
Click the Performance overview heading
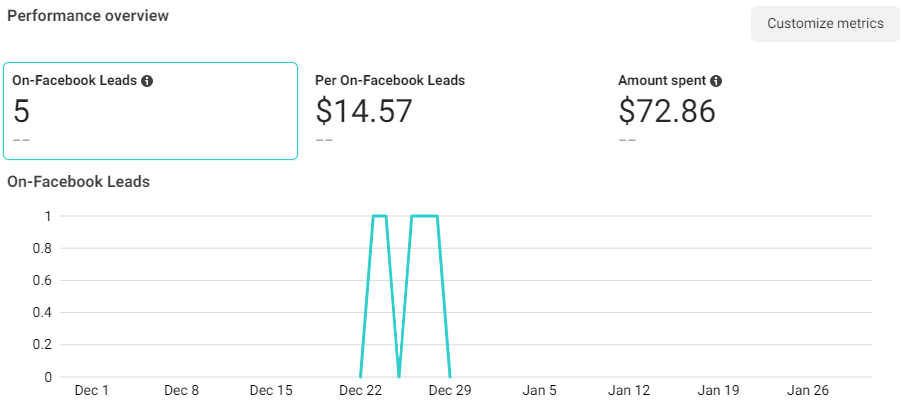pyautogui.click(x=88, y=16)
